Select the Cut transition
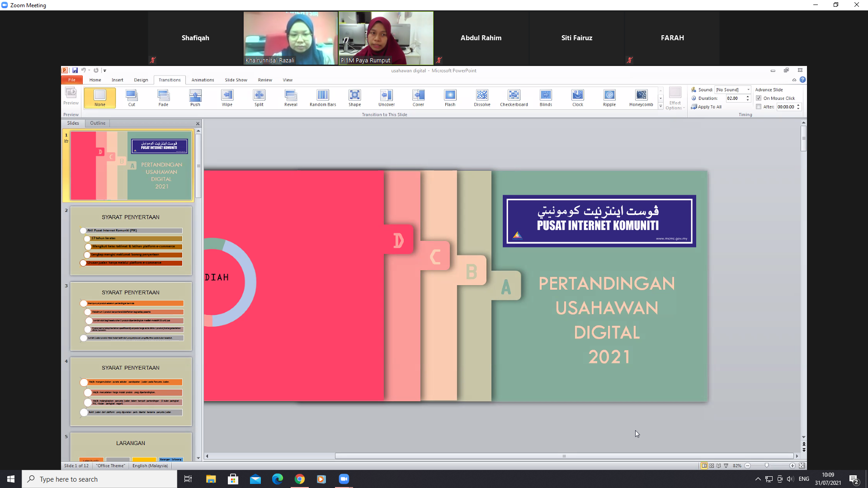The height and width of the screenshot is (488, 868). (132, 98)
